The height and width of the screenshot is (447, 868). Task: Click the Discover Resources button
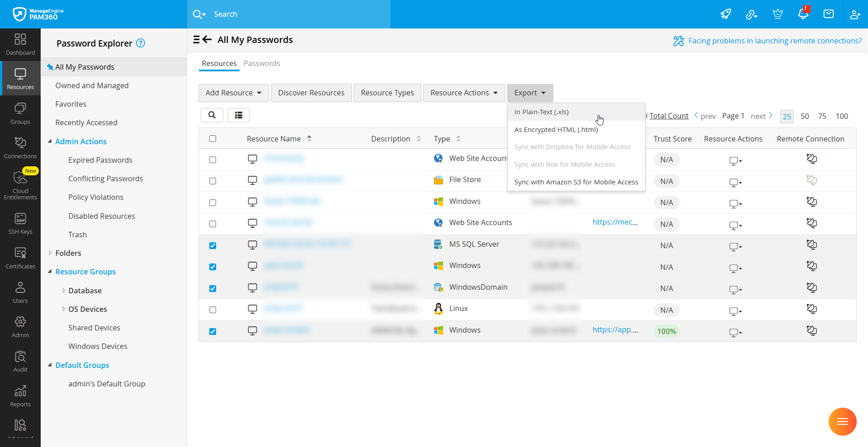(311, 93)
